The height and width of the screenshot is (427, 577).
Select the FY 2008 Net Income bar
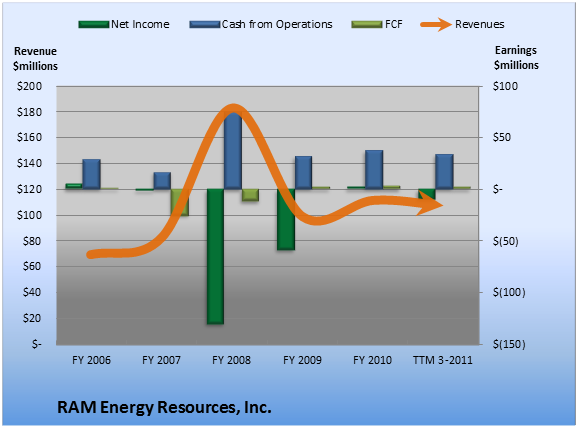[x=215, y=257]
